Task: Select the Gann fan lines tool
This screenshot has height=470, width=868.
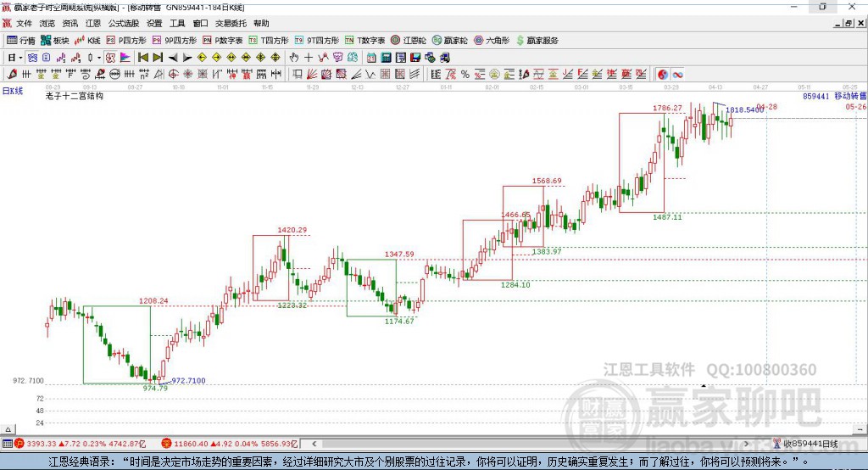Action: (x=312, y=75)
